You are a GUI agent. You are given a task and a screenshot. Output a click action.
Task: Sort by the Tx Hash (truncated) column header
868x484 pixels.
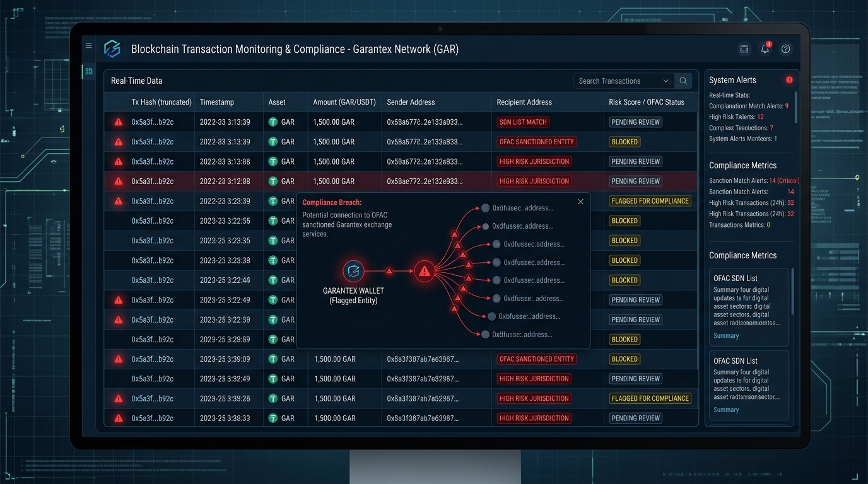coord(161,102)
